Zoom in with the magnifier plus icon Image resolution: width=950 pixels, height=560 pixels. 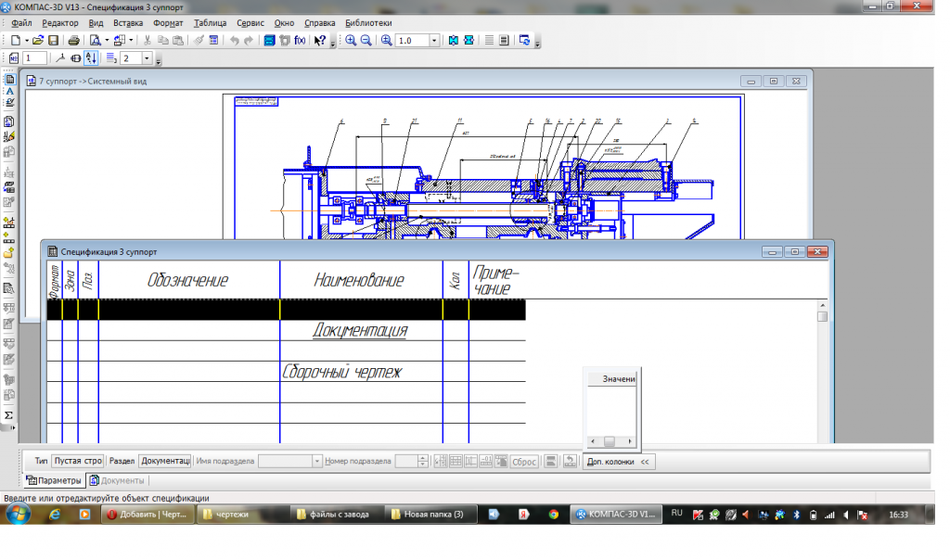click(351, 41)
